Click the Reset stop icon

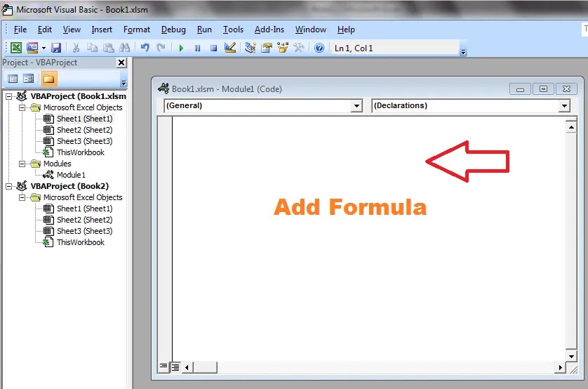tap(213, 48)
